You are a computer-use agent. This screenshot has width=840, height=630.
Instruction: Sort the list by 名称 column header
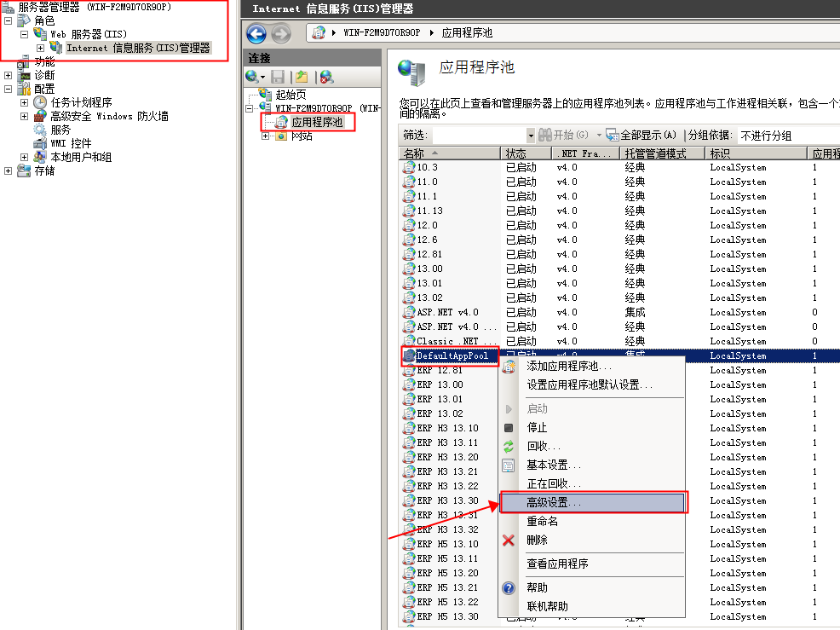447,153
